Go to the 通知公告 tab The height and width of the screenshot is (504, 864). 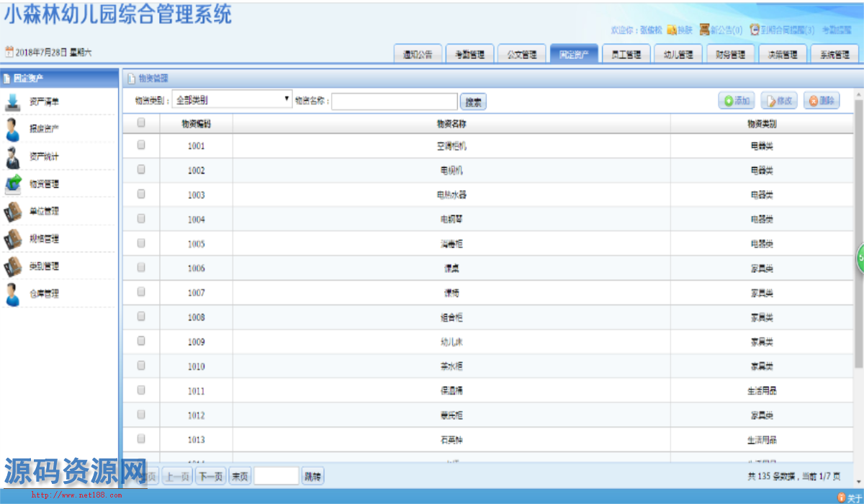[418, 55]
